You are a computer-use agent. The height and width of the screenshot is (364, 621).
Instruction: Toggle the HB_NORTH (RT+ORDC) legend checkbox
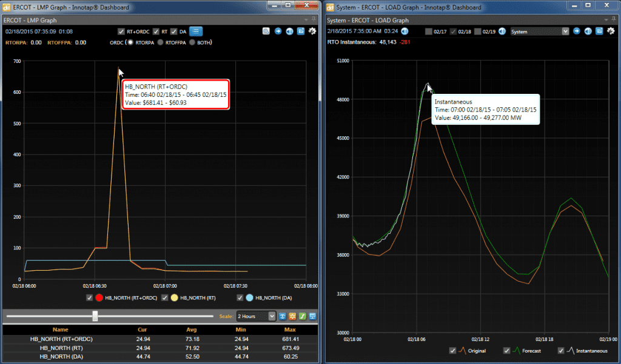click(90, 297)
